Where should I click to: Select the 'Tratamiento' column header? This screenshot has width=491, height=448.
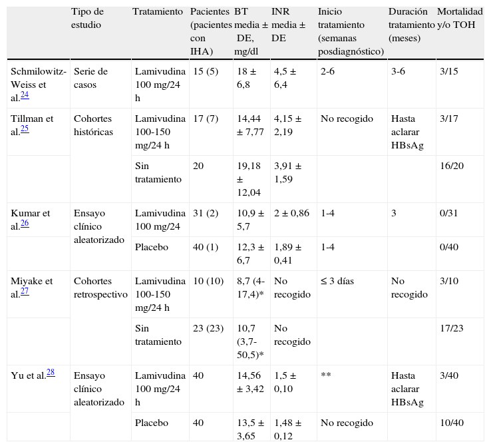click(x=157, y=12)
